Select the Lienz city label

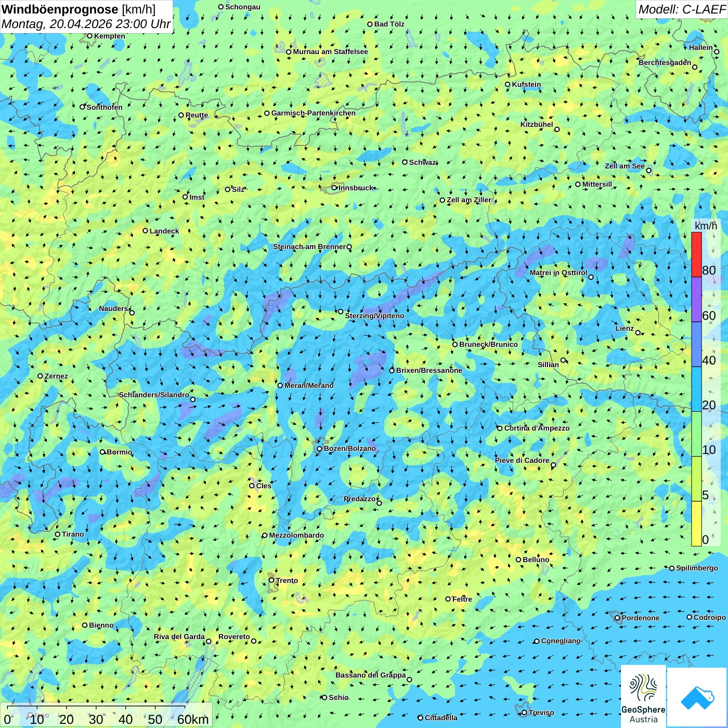(x=625, y=328)
